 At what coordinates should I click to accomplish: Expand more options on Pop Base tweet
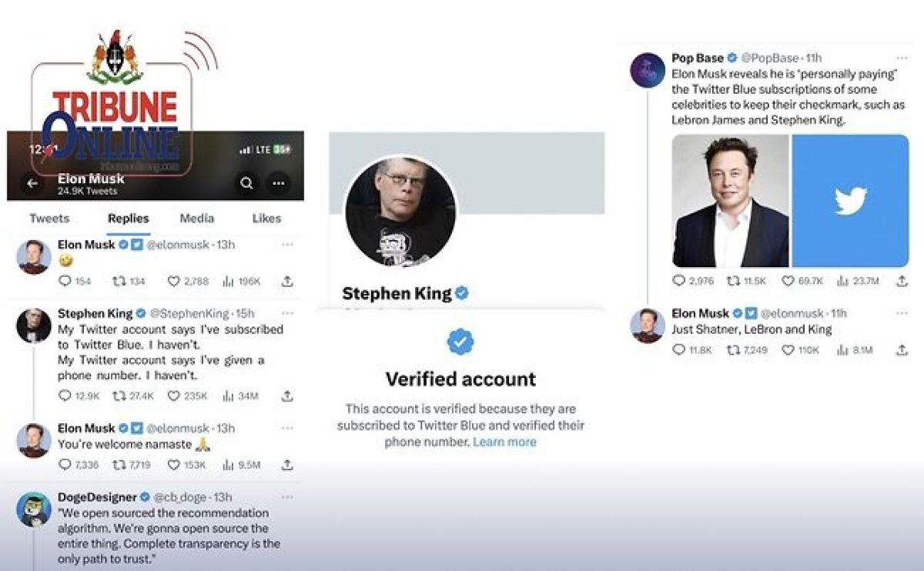tap(902, 58)
